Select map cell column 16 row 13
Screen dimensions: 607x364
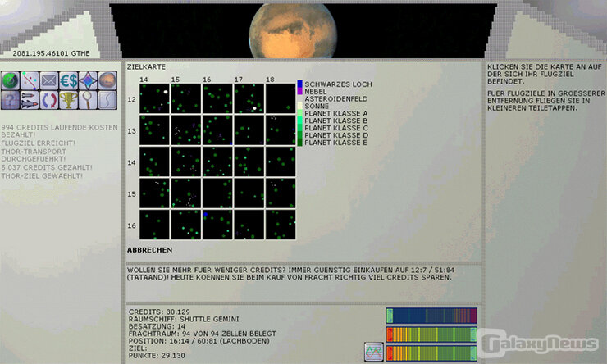(x=217, y=130)
